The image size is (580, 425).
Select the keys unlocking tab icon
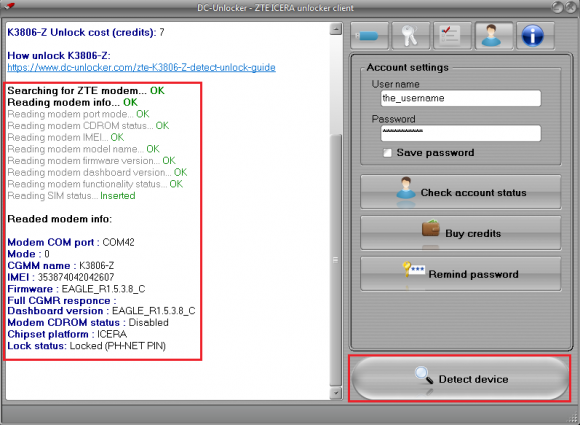[411, 36]
